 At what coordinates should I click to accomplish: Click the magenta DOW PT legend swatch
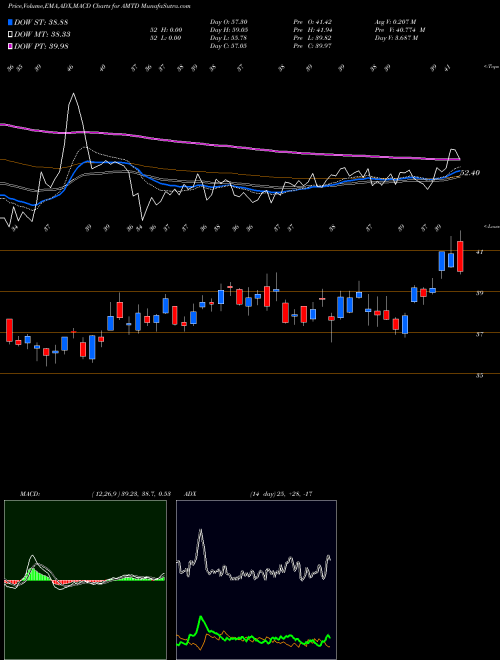pos(11,46)
